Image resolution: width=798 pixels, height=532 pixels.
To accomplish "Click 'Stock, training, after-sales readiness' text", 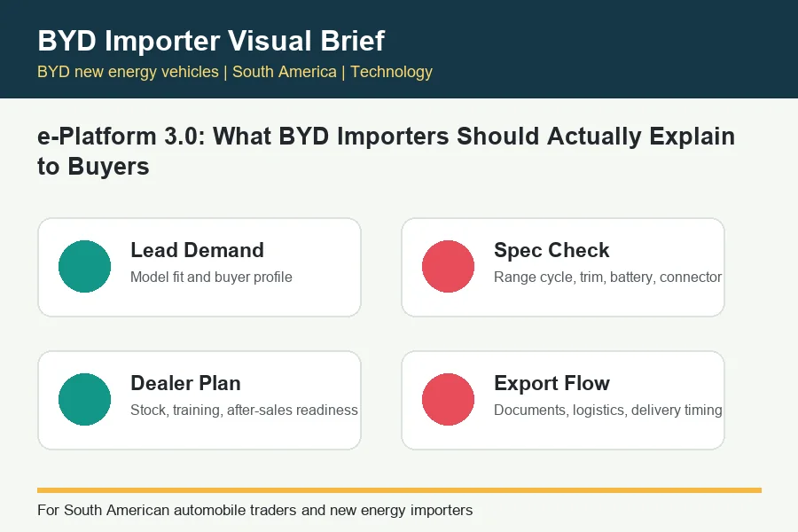I will [244, 410].
